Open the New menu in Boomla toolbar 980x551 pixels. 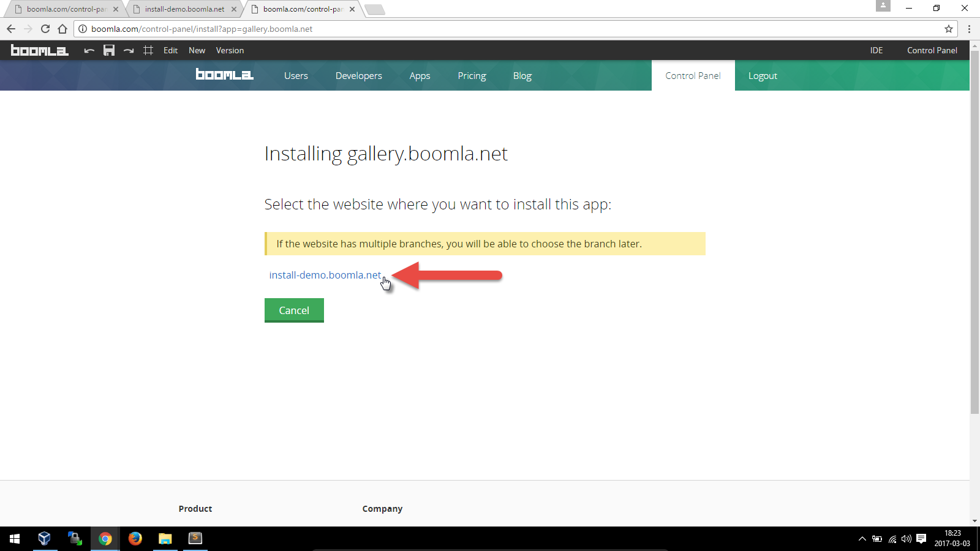point(197,50)
